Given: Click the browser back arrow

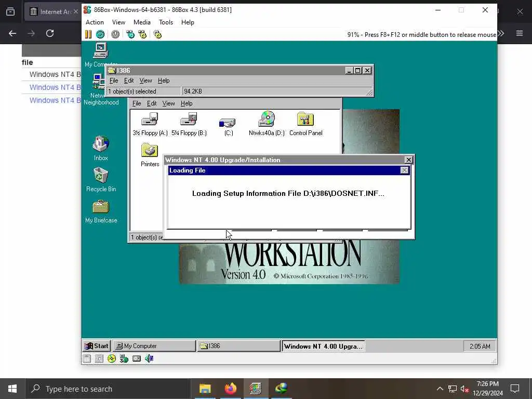Looking at the screenshot, I should click(12, 33).
